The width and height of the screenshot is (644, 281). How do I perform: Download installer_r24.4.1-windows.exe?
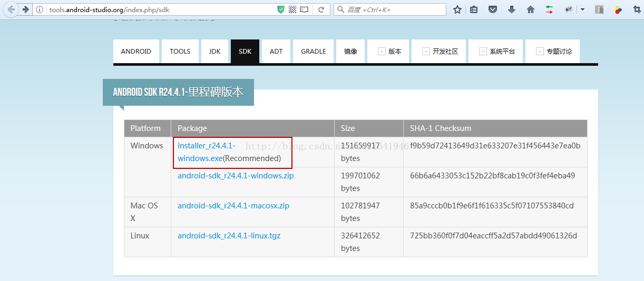point(207,152)
